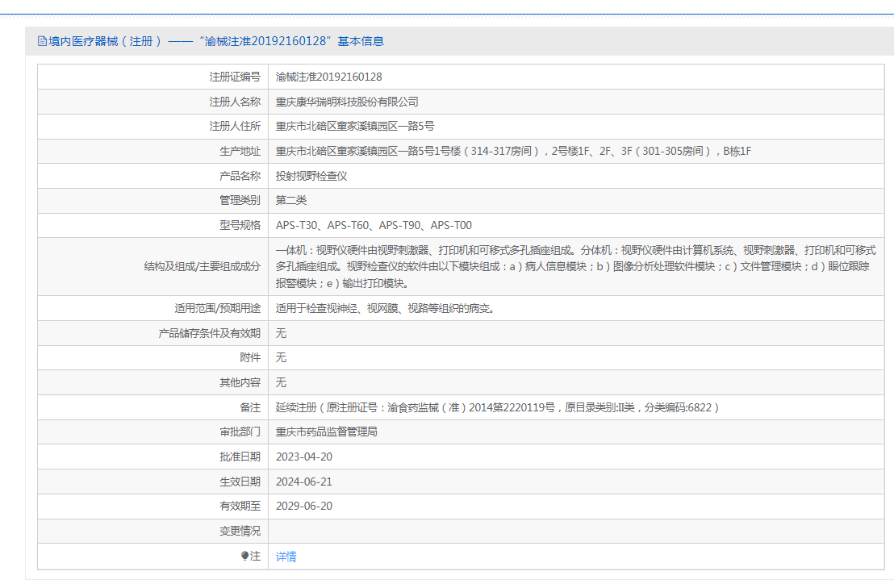
Task: Select registration number 渝械注准20192160128 value cell
Action: (328, 77)
